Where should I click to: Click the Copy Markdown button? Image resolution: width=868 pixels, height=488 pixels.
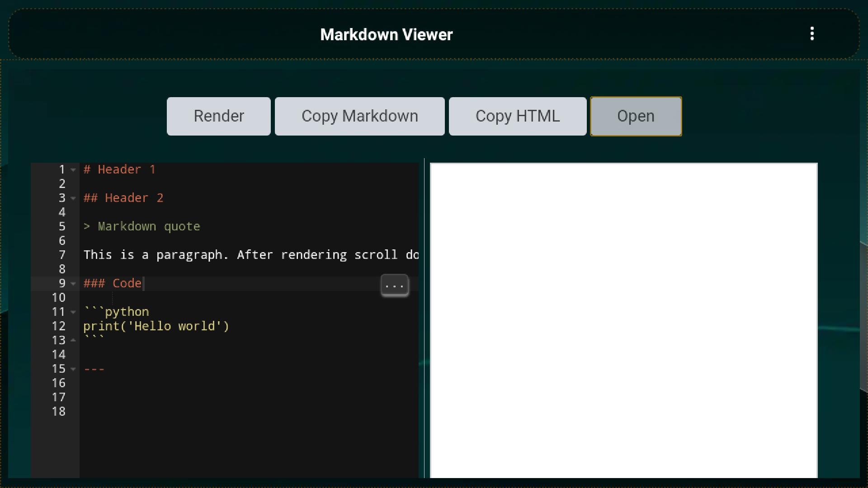coord(360,116)
